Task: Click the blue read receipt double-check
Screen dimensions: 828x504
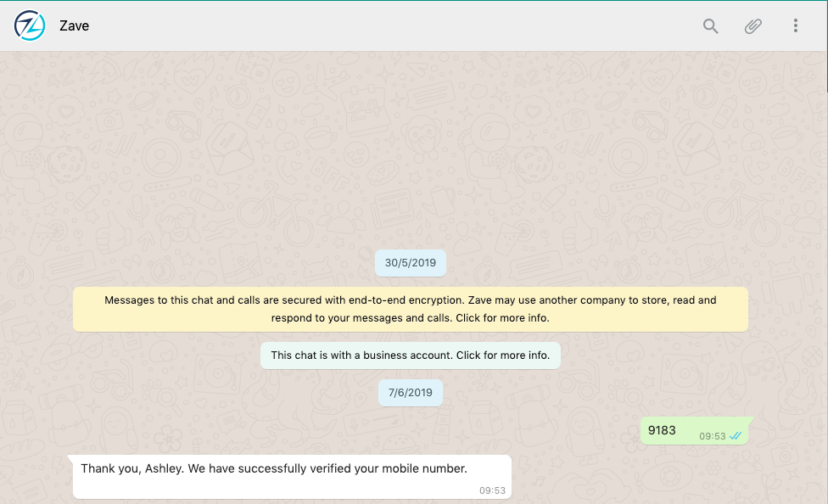Action: click(x=736, y=436)
